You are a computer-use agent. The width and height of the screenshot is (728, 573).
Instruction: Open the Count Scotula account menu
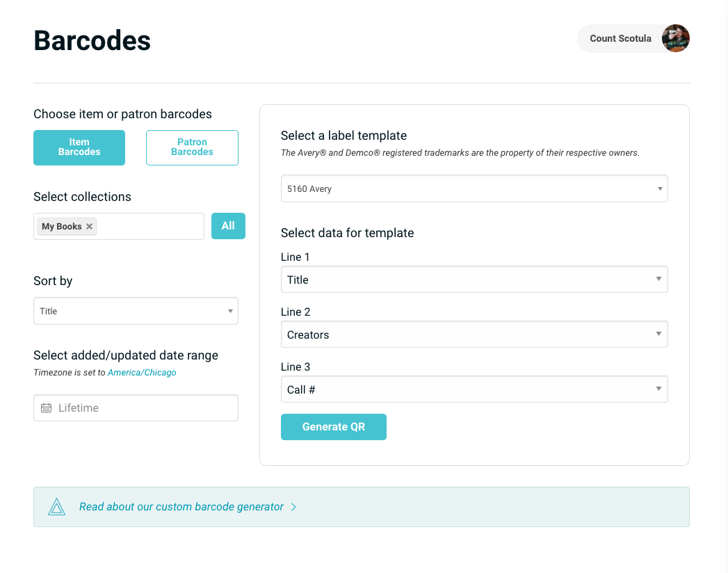tap(620, 39)
